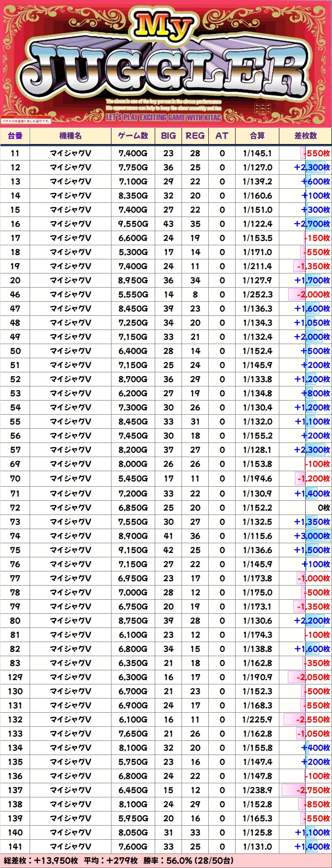Click the 1/238.9 combined rate cell

click(x=257, y=790)
